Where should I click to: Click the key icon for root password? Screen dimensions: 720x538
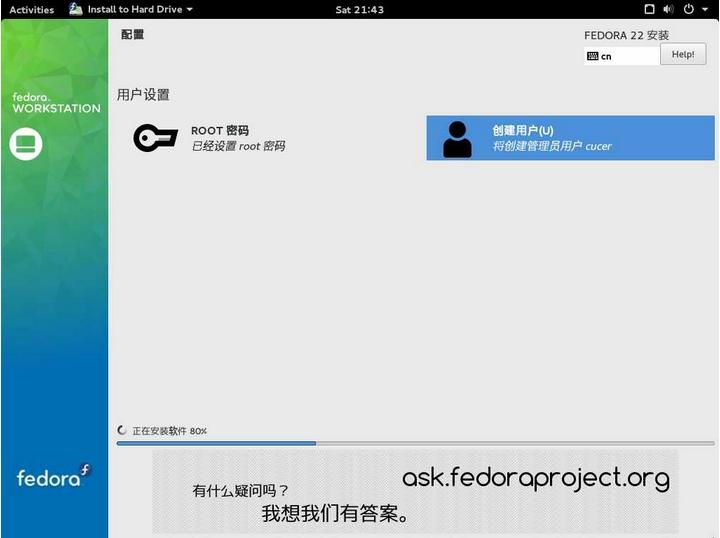[x=155, y=138]
